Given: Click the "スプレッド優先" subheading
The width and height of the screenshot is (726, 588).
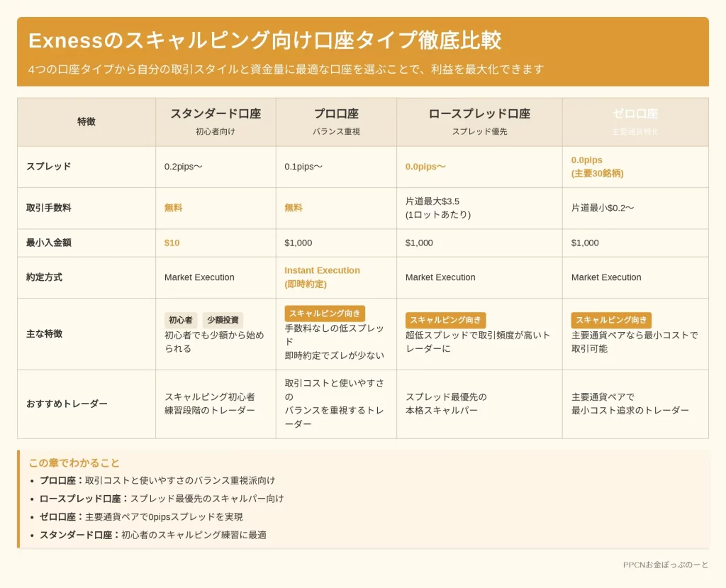Looking at the screenshot, I should [x=480, y=132].
